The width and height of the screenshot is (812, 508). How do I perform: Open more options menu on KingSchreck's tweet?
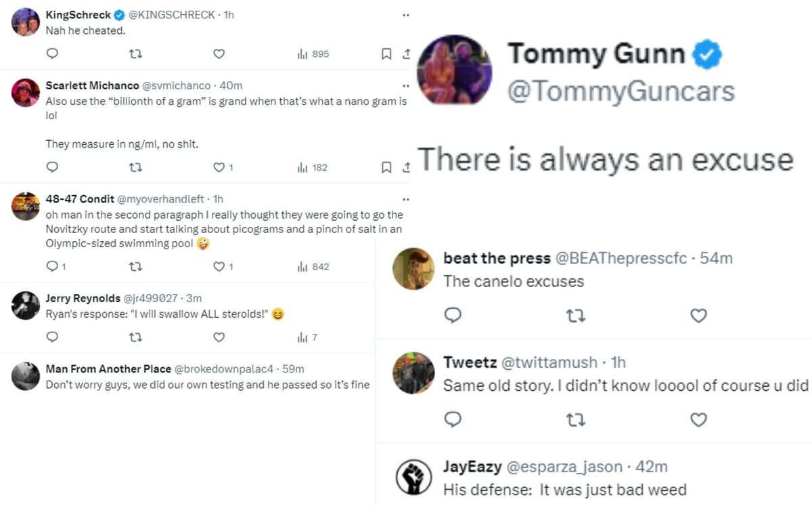[405, 14]
